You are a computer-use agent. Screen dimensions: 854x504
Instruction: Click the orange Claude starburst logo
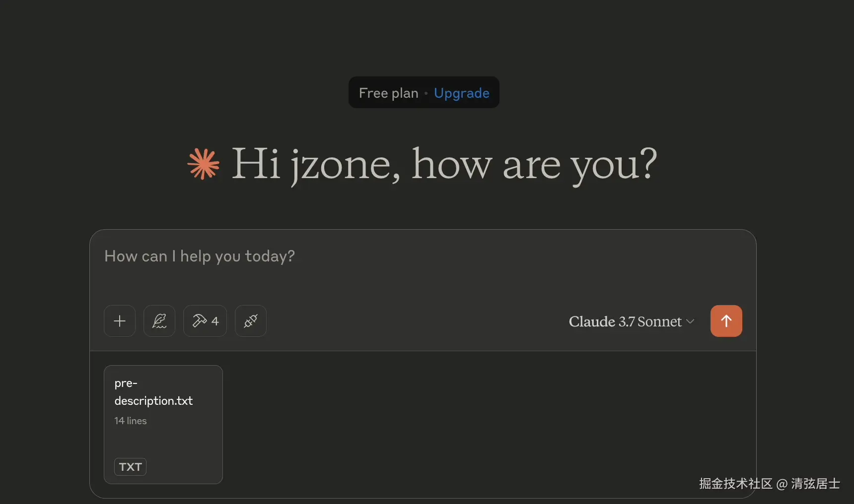pyautogui.click(x=204, y=164)
